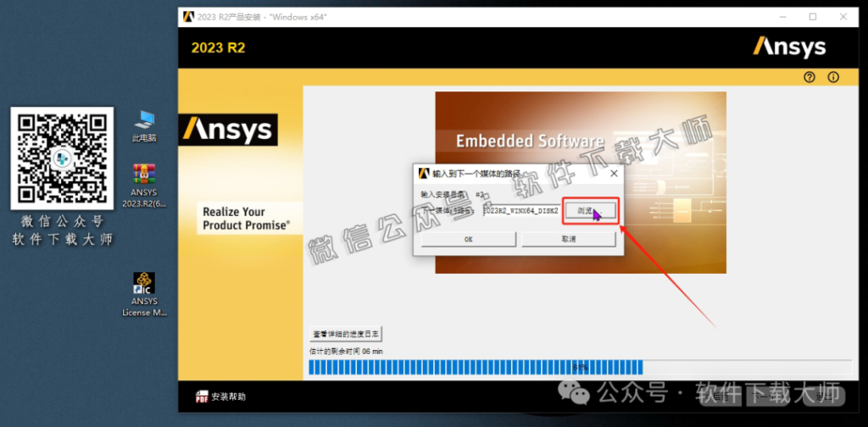Confirm with the OK button
Screen dimensions: 868x427
click(x=468, y=240)
